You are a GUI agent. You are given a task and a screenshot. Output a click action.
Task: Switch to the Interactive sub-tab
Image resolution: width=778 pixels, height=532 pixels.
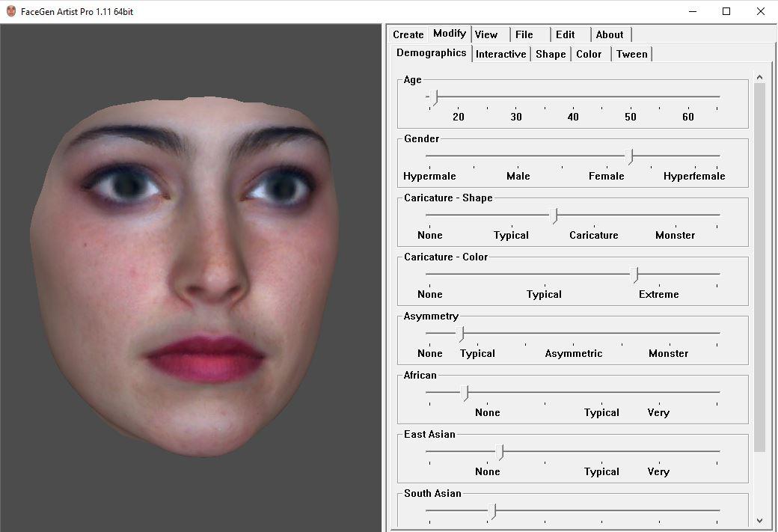click(x=500, y=54)
